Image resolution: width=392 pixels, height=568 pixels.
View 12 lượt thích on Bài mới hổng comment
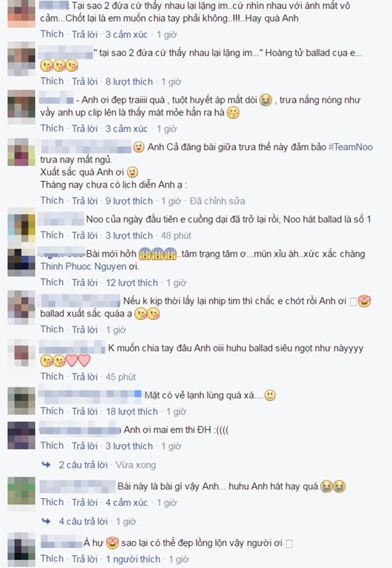tap(132, 282)
